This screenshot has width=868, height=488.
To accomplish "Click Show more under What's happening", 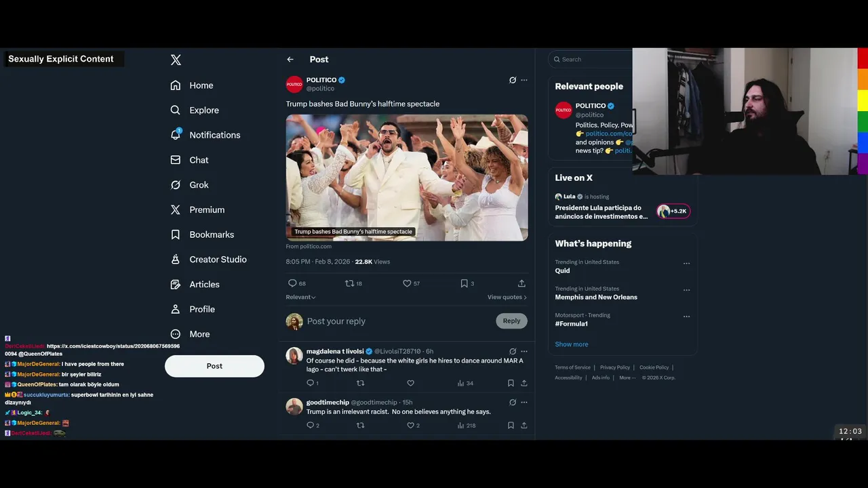I will coord(572,344).
